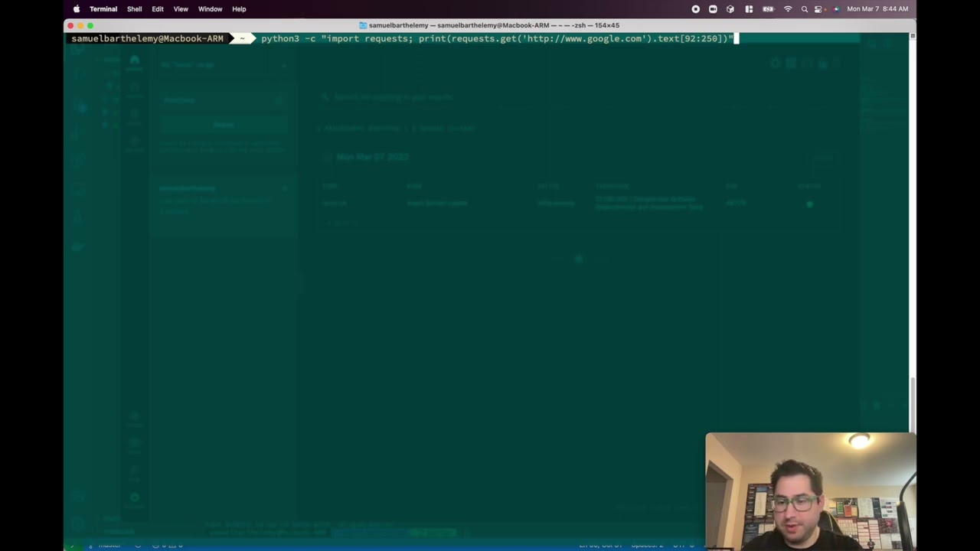
Task: Open the battery status icon
Action: (x=768, y=9)
